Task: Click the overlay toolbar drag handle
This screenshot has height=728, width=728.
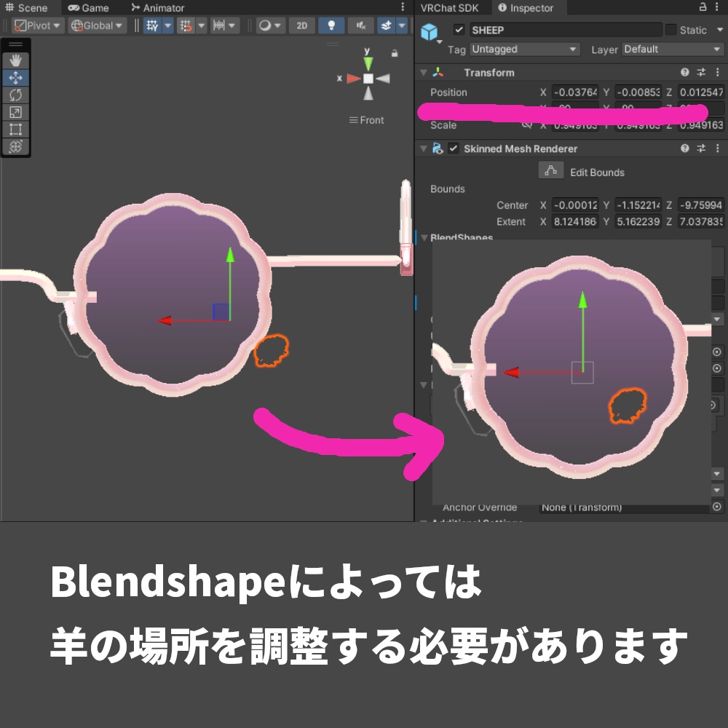Action: [x=16, y=44]
